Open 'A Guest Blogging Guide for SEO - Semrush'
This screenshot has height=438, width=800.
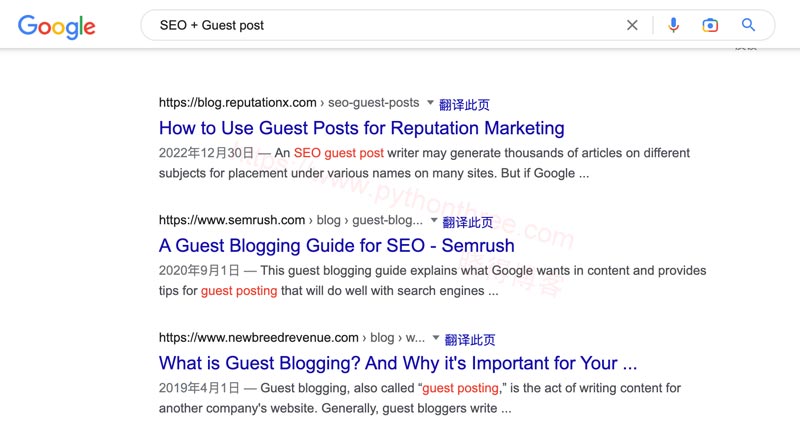coord(336,246)
